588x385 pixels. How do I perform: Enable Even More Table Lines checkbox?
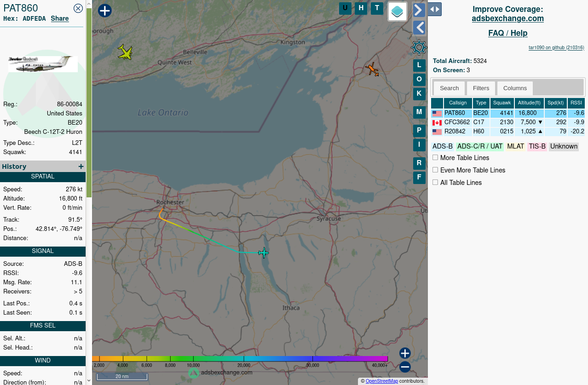click(435, 170)
